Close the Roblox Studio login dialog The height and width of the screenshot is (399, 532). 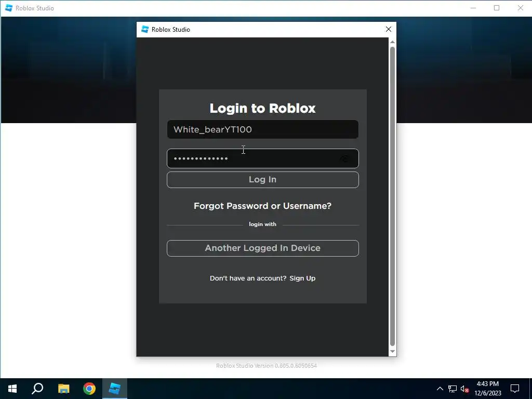pyautogui.click(x=389, y=30)
